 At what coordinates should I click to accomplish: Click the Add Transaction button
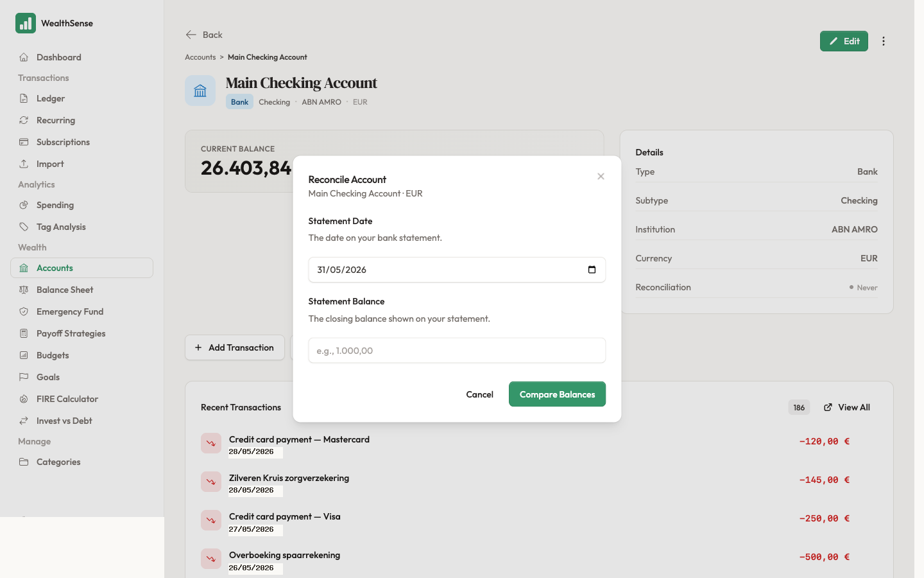(x=235, y=347)
